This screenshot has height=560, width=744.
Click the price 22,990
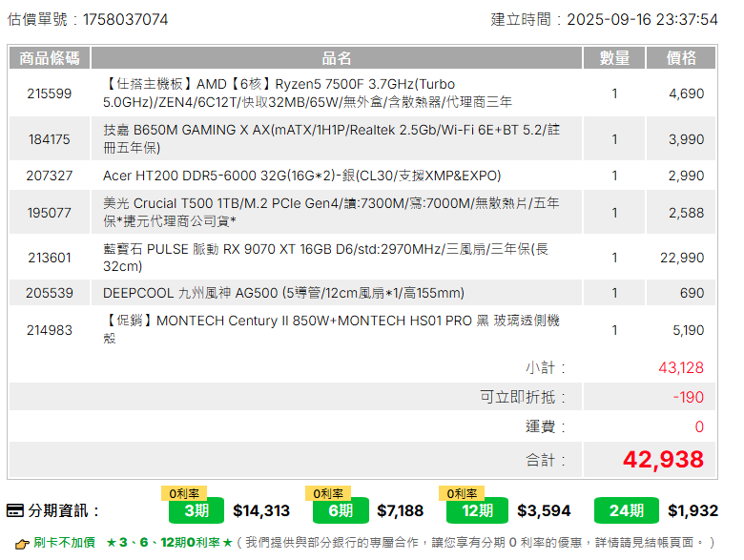click(x=682, y=258)
